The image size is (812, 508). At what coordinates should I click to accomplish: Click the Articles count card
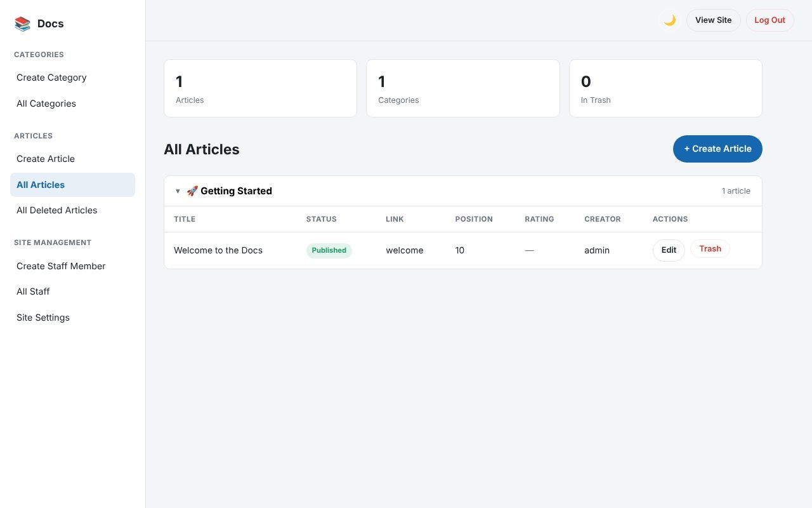(x=260, y=88)
